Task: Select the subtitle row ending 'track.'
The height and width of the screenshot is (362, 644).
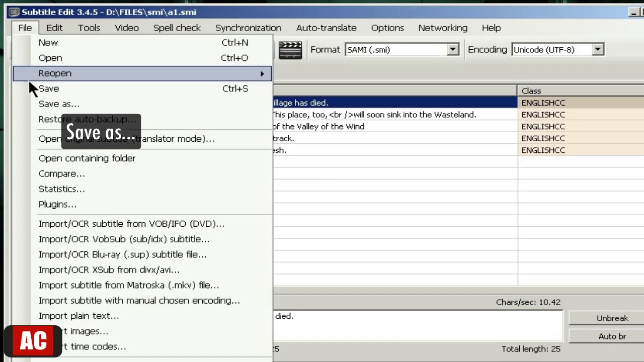Action: pyautogui.click(x=458, y=138)
